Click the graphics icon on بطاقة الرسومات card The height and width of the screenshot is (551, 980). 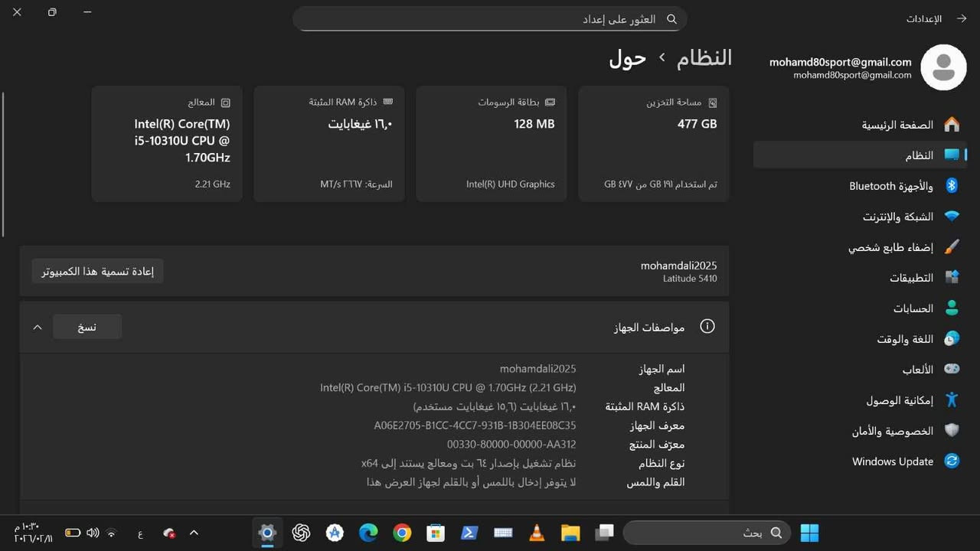click(550, 101)
